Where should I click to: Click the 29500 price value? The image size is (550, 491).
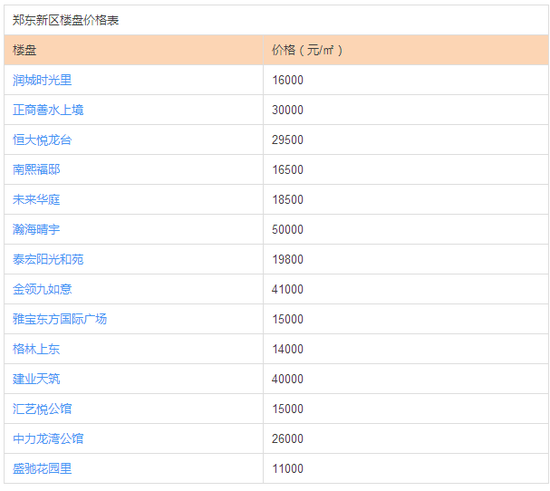(288, 140)
